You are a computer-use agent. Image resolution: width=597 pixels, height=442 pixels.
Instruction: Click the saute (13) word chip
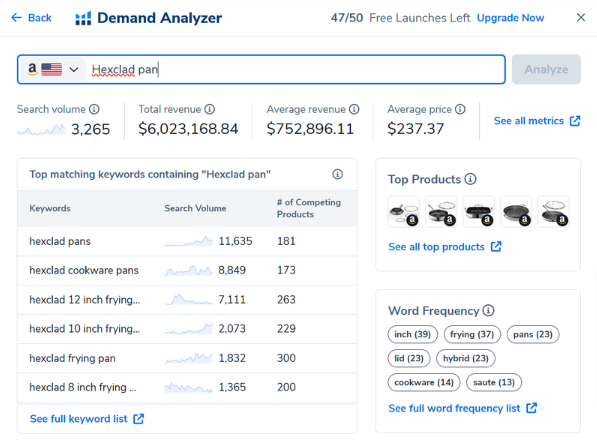(x=494, y=382)
